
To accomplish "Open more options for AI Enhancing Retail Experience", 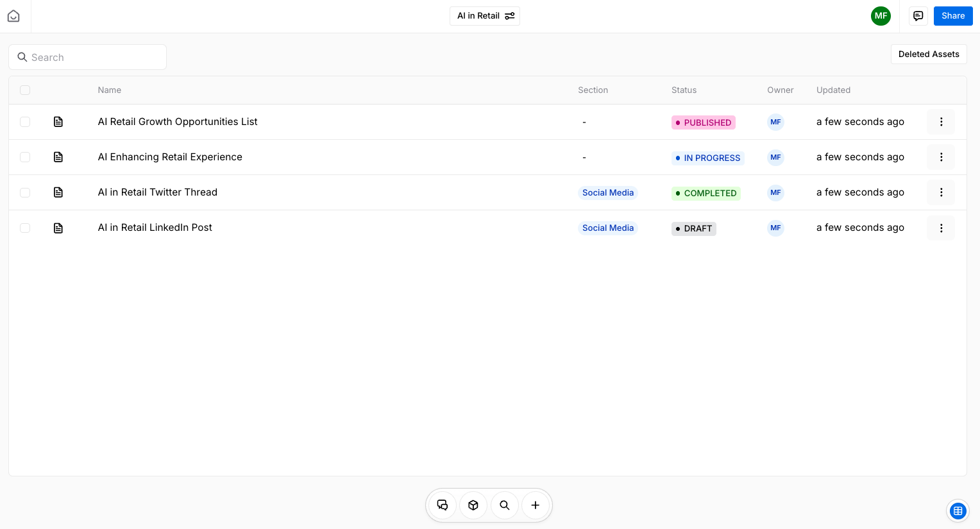I will (x=941, y=157).
